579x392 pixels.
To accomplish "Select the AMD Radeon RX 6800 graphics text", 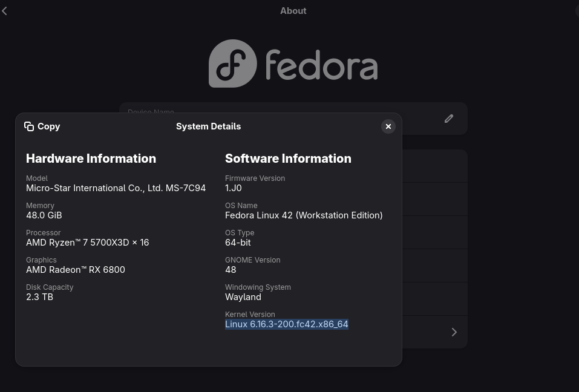I will point(76,270).
